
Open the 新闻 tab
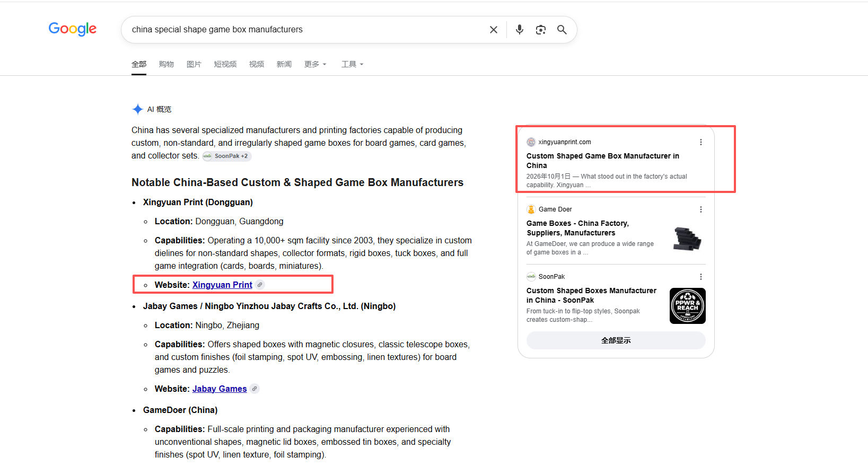click(x=284, y=64)
